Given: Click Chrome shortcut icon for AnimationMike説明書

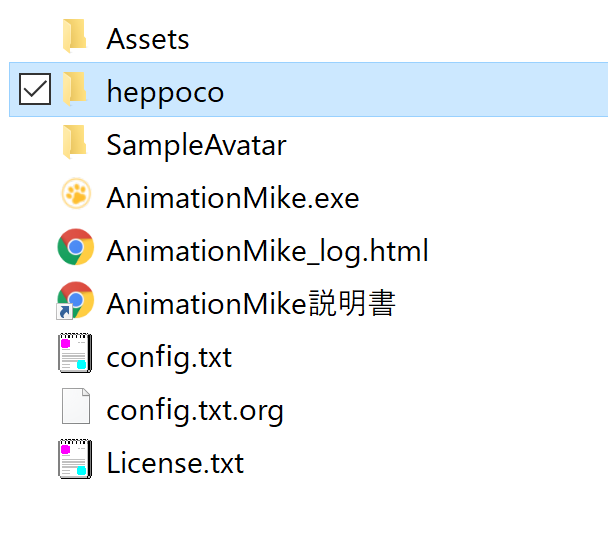Looking at the screenshot, I should point(76,301).
